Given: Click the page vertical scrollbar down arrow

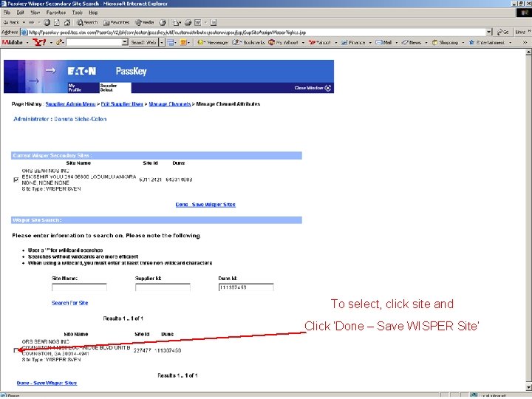Looking at the screenshot, I should (x=528, y=387).
